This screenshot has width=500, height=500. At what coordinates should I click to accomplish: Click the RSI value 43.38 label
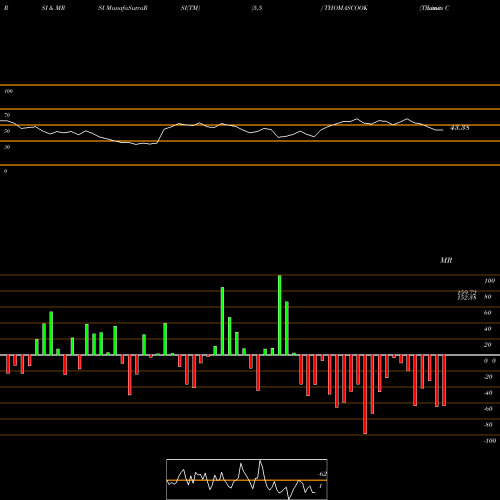click(460, 128)
